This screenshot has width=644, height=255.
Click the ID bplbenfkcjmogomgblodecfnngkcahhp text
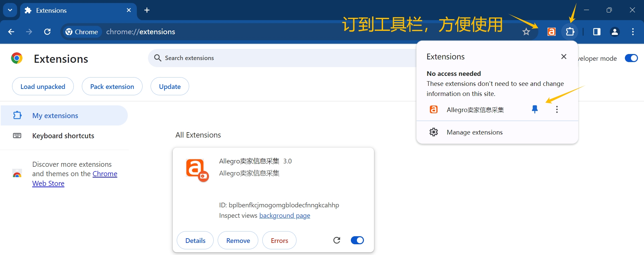pyautogui.click(x=279, y=205)
